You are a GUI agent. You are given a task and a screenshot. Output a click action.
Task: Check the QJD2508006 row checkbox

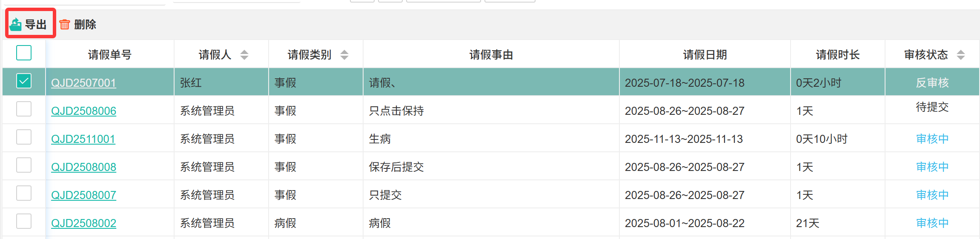pyautogui.click(x=24, y=109)
